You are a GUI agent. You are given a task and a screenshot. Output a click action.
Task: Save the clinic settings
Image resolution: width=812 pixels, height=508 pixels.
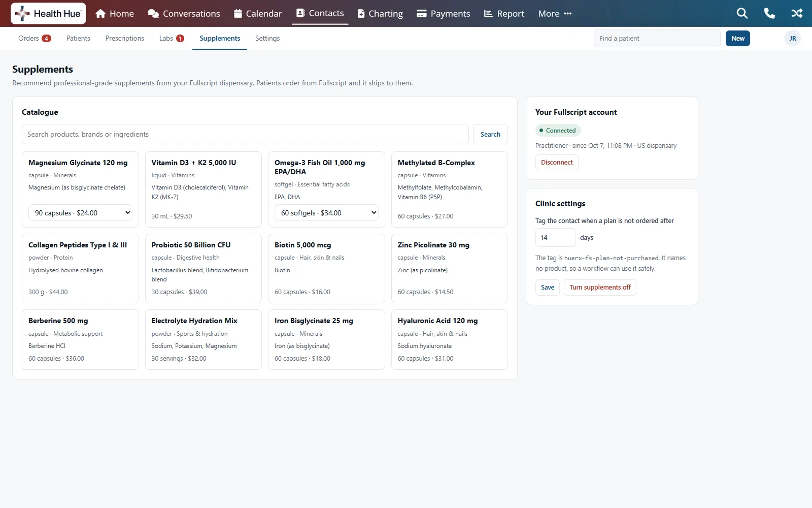pos(548,287)
